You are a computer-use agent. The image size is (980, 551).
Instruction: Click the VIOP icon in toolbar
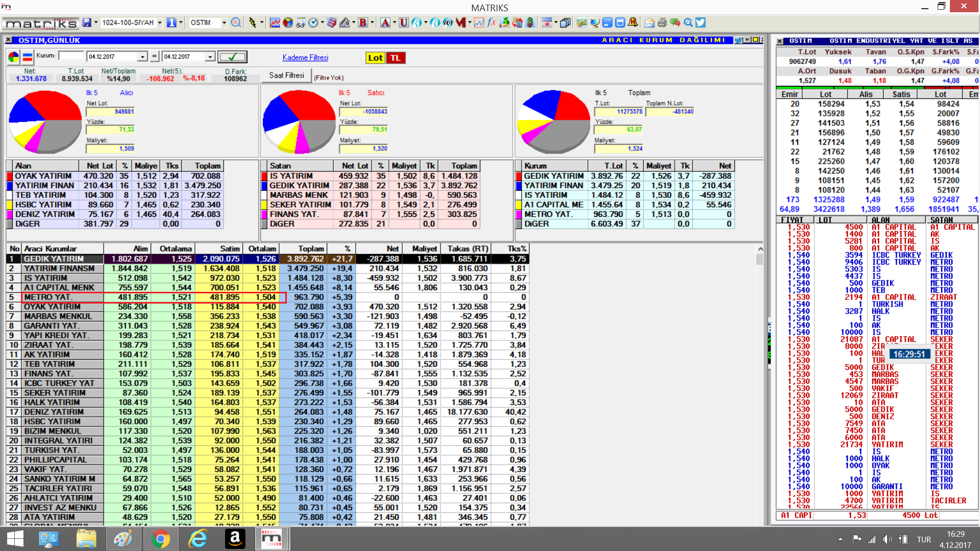(x=448, y=22)
